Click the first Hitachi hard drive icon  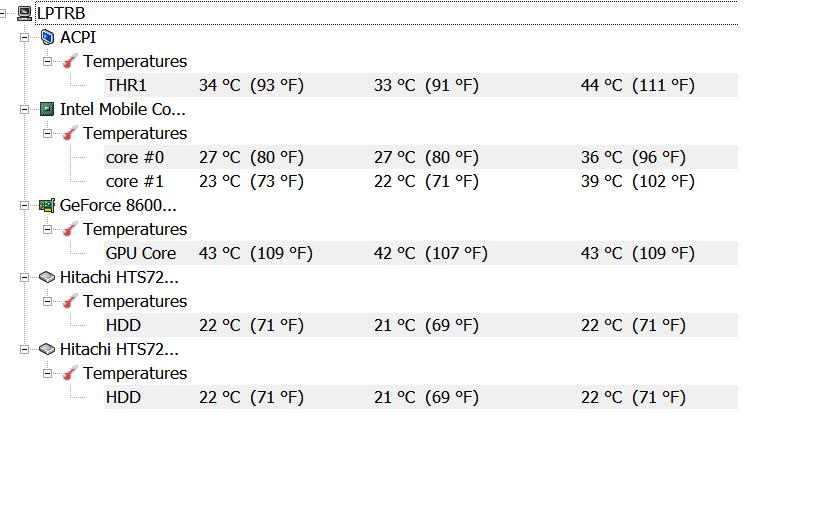[47, 277]
